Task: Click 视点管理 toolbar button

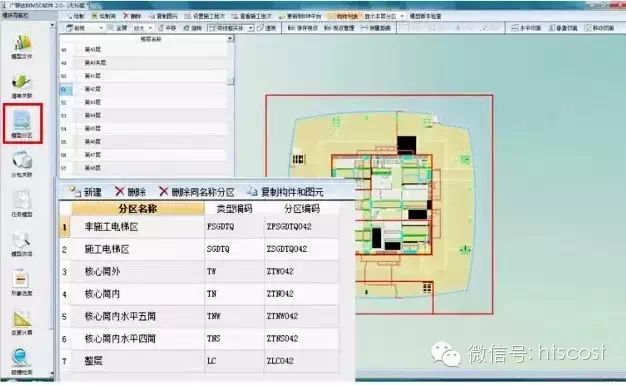Action: (x=339, y=28)
